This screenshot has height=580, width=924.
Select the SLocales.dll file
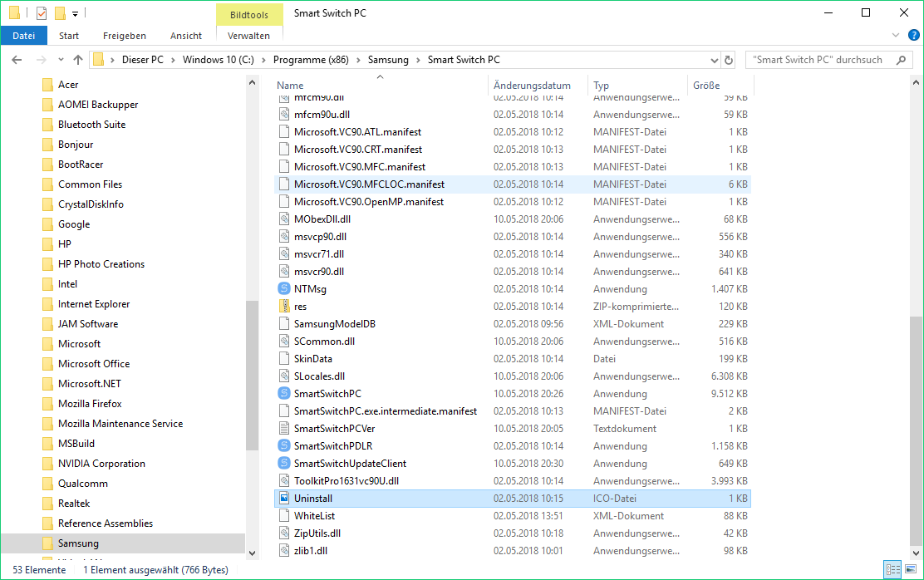click(x=513, y=376)
